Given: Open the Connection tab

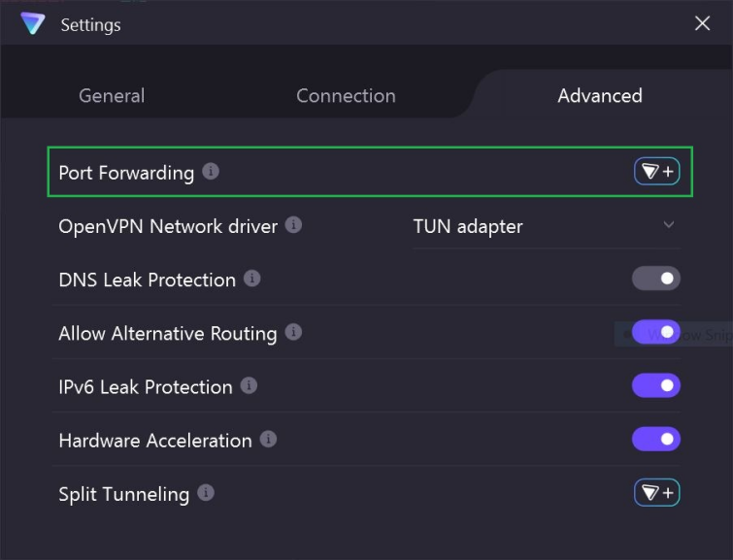Looking at the screenshot, I should tap(346, 95).
